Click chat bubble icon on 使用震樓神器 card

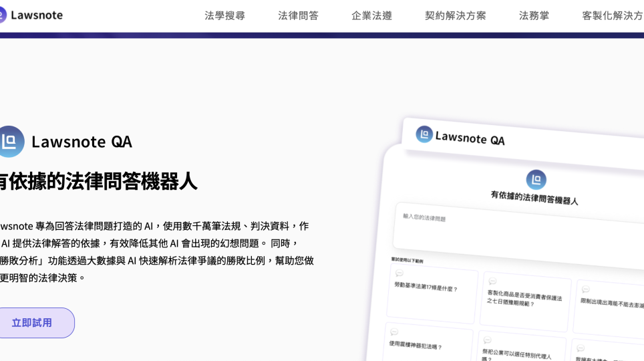(x=394, y=332)
